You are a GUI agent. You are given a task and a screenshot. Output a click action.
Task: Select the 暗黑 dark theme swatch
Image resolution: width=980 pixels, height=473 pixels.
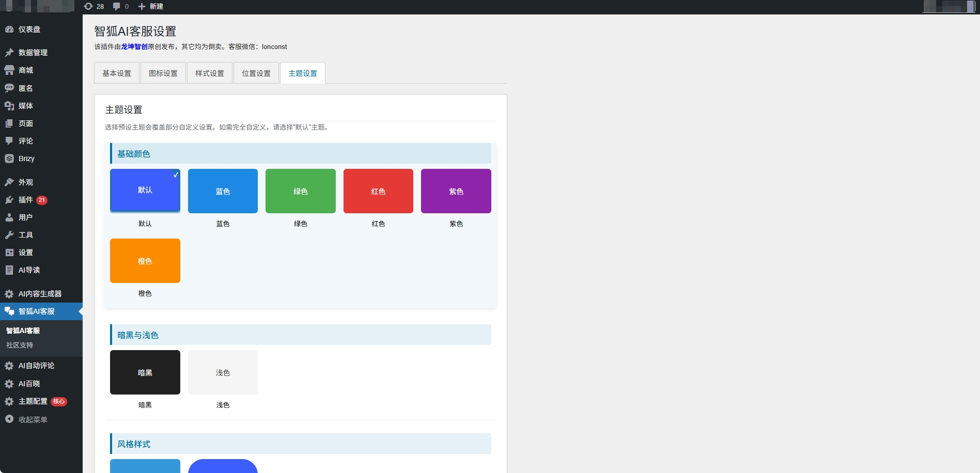(x=145, y=372)
